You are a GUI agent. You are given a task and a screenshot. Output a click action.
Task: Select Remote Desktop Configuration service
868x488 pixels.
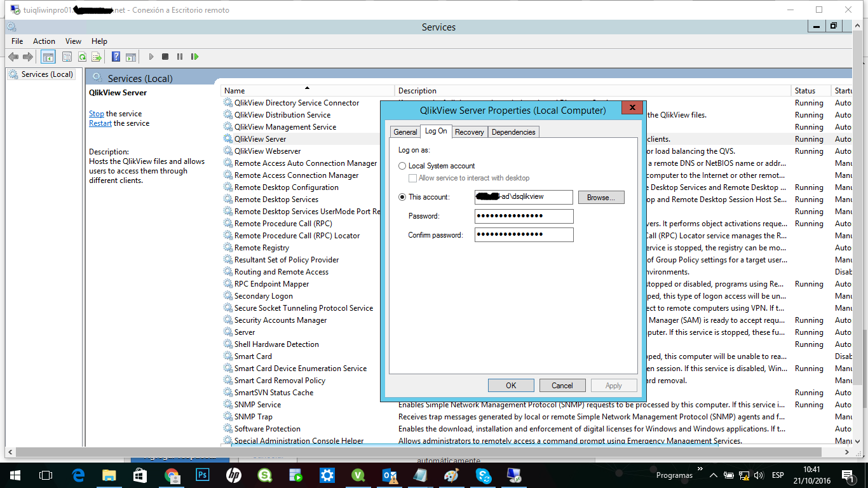click(x=286, y=187)
